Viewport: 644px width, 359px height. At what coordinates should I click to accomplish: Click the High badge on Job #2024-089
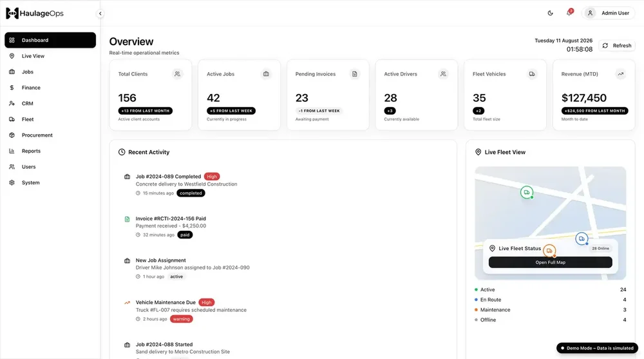pyautogui.click(x=212, y=177)
